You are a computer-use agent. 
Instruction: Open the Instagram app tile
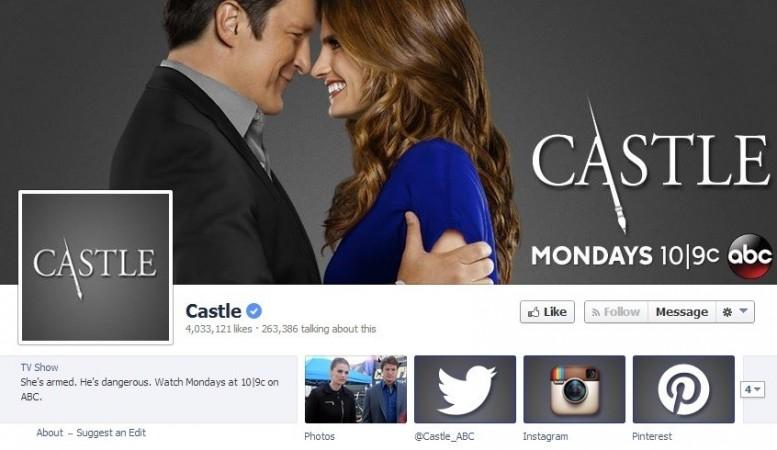point(574,389)
